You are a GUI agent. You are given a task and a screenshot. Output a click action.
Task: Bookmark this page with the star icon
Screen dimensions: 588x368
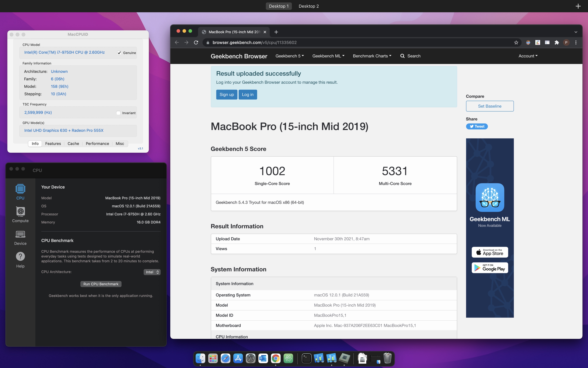(516, 42)
